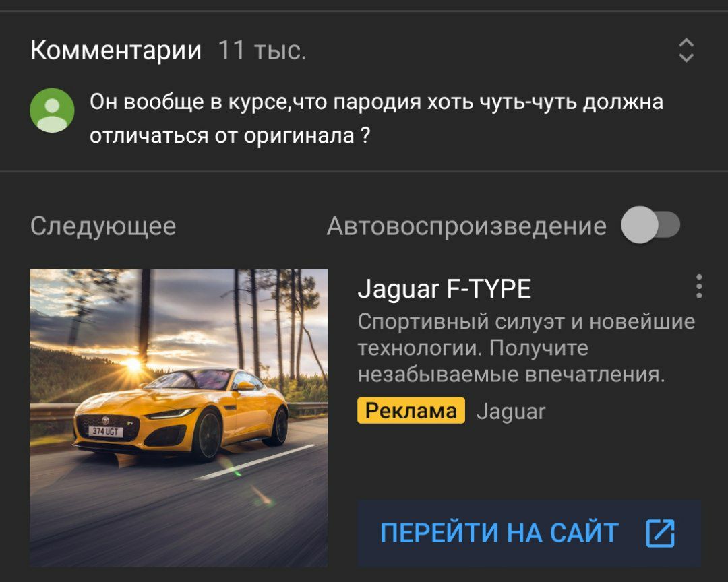The width and height of the screenshot is (728, 582).
Task: Tap the 11 тыс. comments count
Action: pos(262,50)
